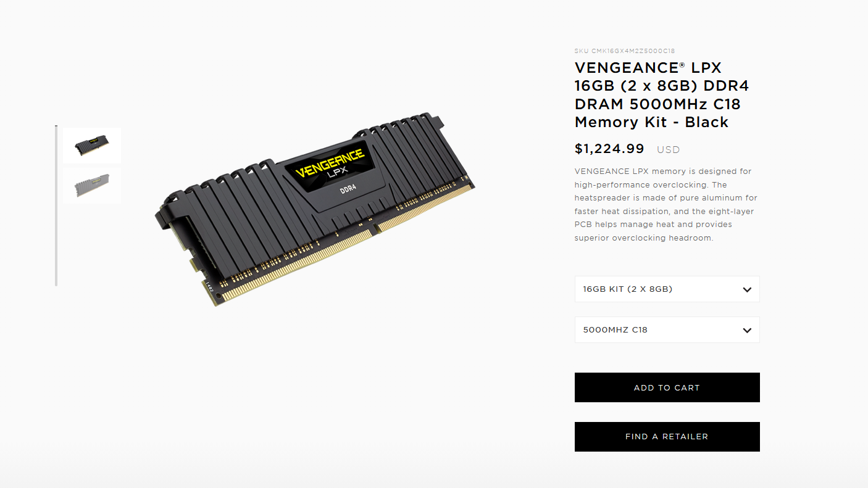868x488 pixels.
Task: Click the VENGEANCE LPX product title
Action: 662,94
